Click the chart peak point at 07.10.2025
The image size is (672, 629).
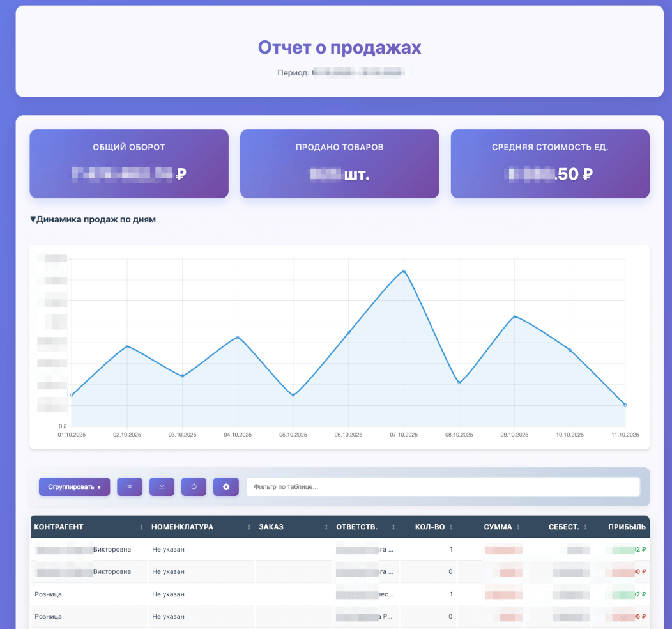[x=404, y=271]
